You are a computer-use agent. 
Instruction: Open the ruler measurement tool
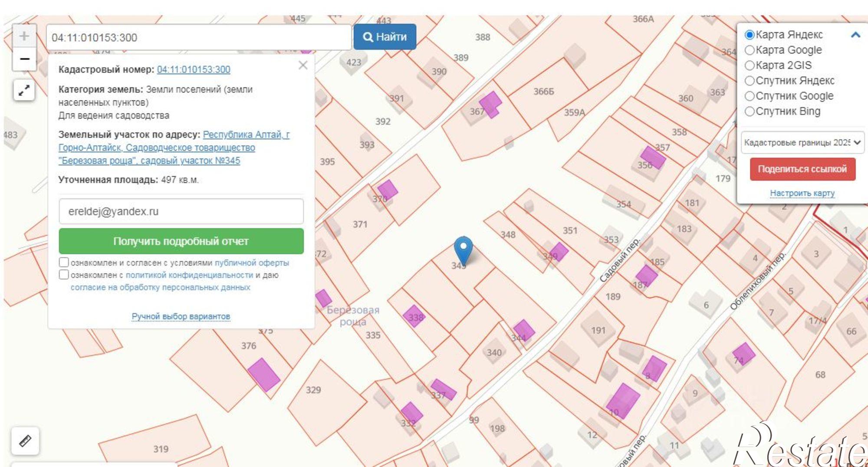coord(25,441)
